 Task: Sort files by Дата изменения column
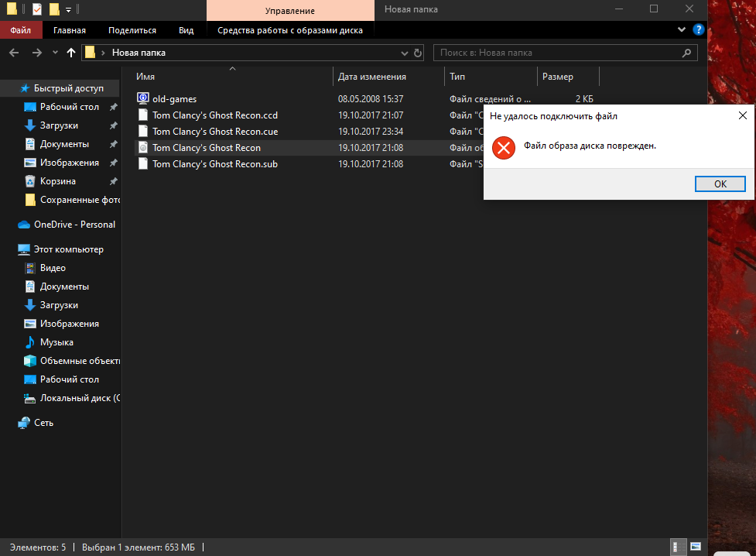(372, 77)
